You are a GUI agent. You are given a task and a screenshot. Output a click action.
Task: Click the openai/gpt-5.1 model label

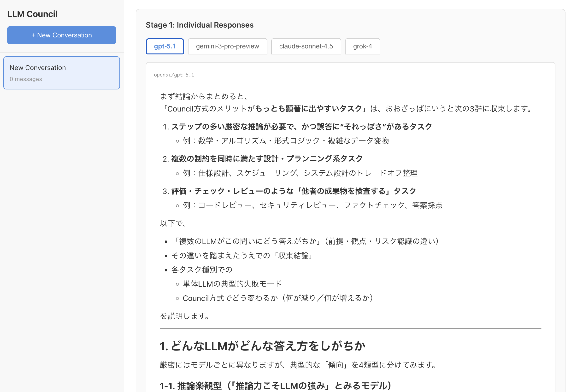pyautogui.click(x=174, y=75)
